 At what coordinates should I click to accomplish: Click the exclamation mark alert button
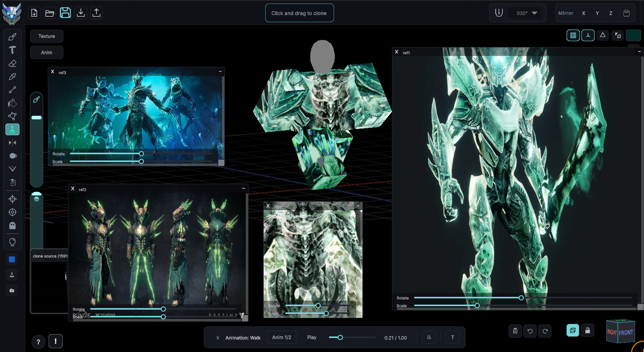pyautogui.click(x=56, y=341)
